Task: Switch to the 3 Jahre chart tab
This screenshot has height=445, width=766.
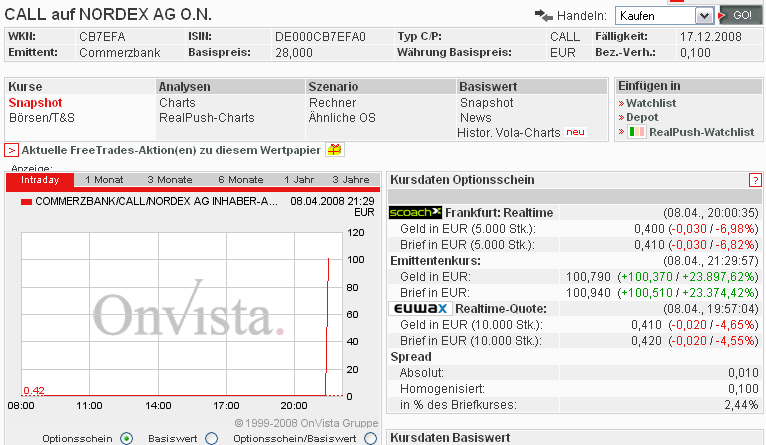Action: tap(351, 180)
